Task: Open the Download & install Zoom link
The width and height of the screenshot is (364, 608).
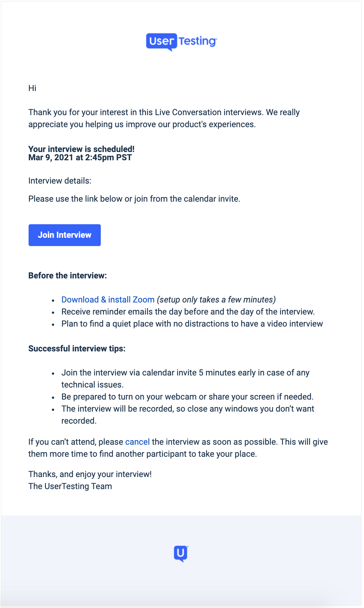Action: click(x=108, y=300)
